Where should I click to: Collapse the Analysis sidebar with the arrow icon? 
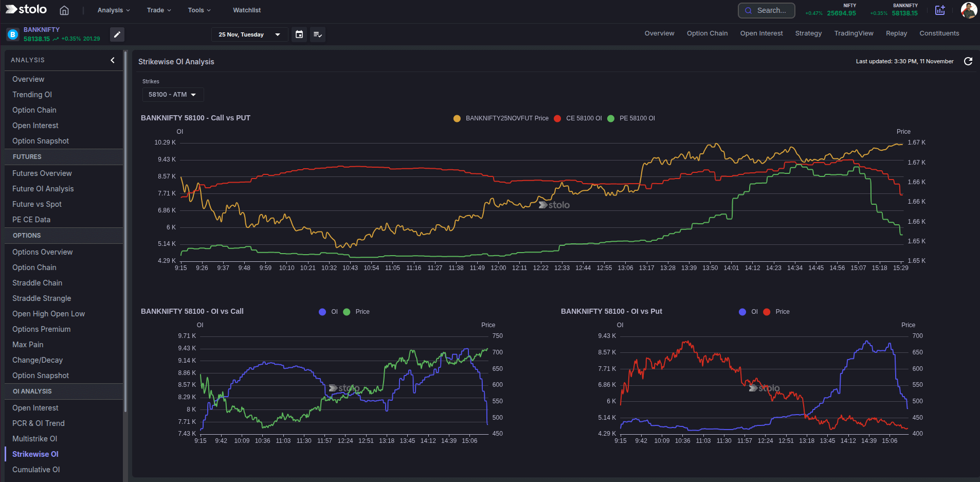click(112, 60)
